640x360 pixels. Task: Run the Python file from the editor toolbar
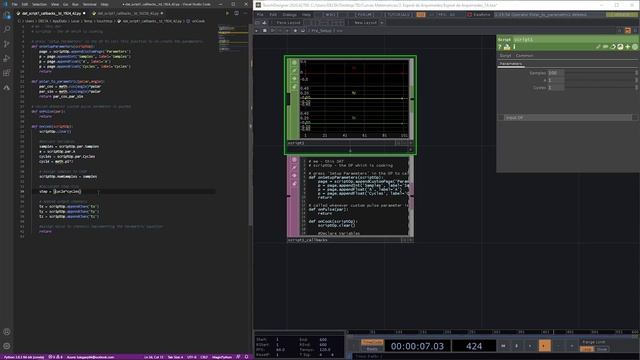click(x=227, y=13)
